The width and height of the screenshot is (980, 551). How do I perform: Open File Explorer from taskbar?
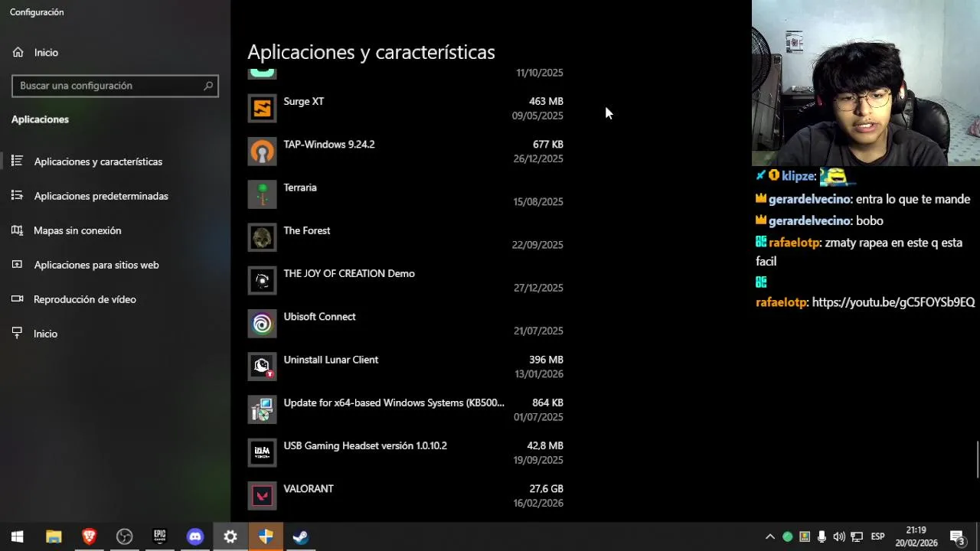54,536
